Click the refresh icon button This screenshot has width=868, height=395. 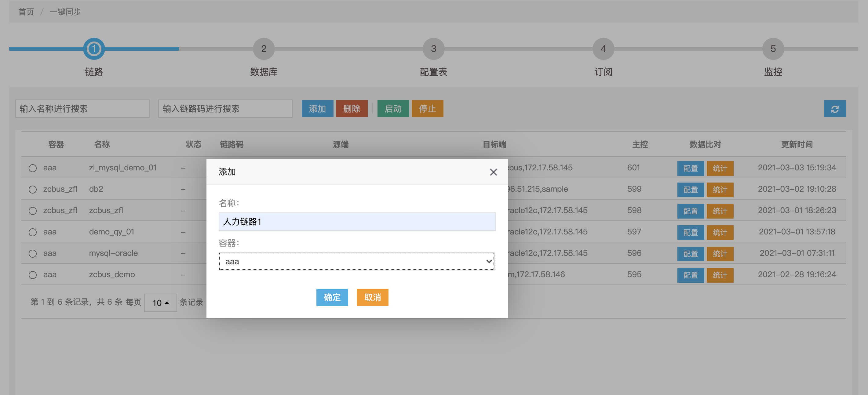click(x=834, y=109)
